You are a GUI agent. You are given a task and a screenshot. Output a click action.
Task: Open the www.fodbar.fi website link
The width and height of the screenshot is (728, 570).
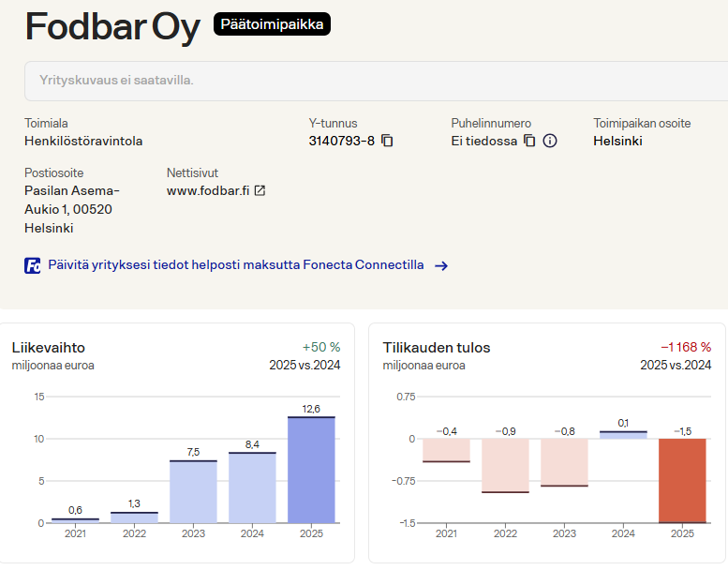[208, 190]
